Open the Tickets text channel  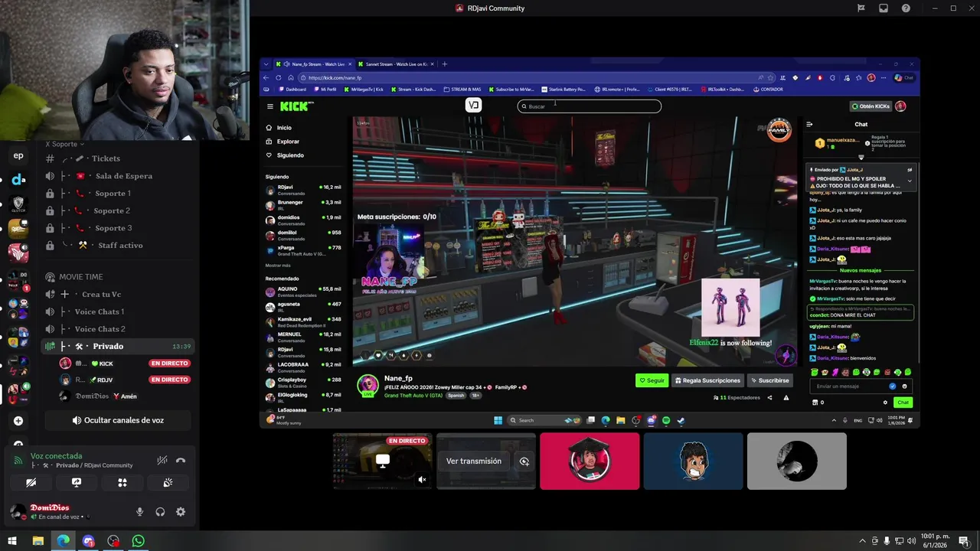(118, 158)
